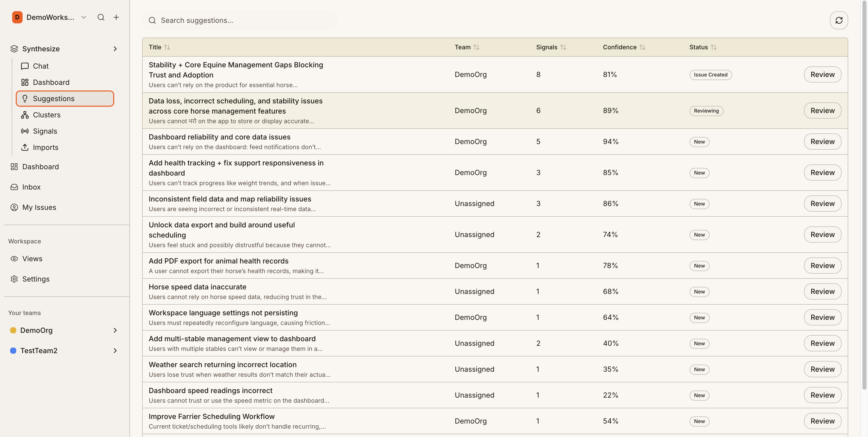Open search via sidebar magnifier icon
Screen dimensions: 868x437
(101, 17)
